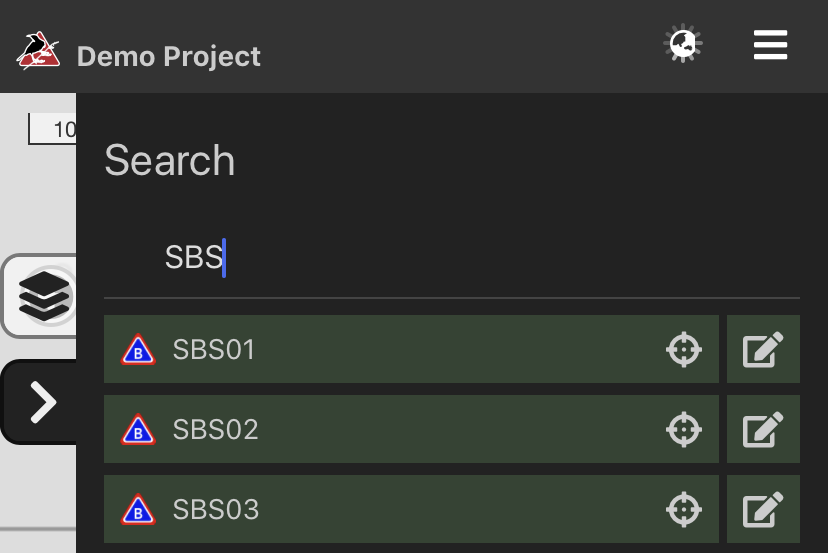Edit feature SBS03 with the pencil icon
828x553 pixels.
(763, 509)
